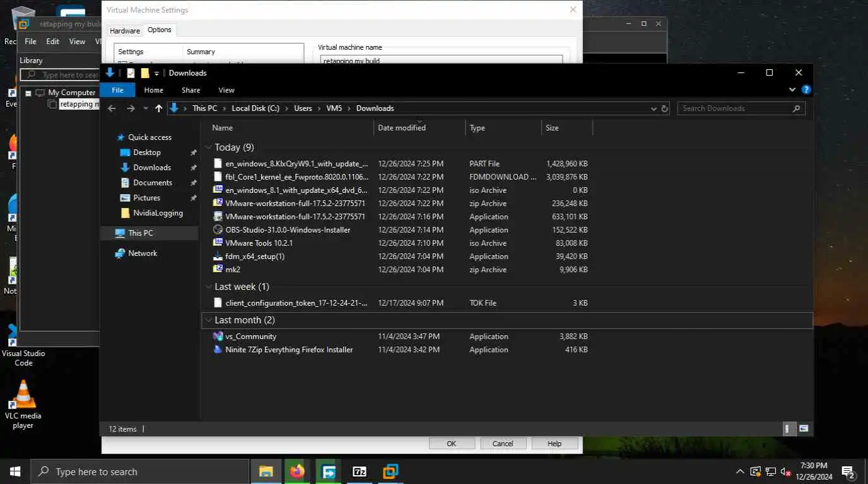The height and width of the screenshot is (484, 868).
Task: Open the File tab in Explorer
Action: coord(117,90)
